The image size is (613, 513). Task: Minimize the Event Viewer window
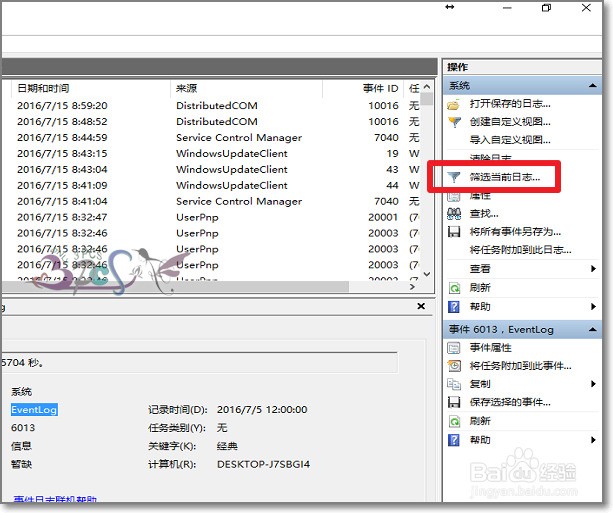click(507, 8)
